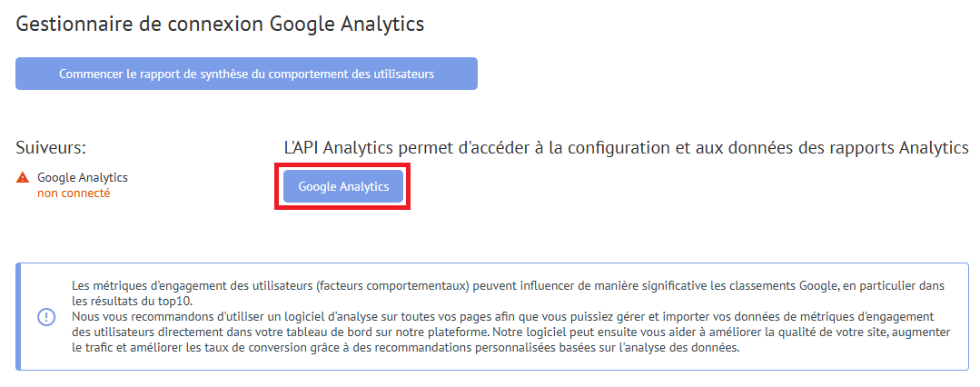Connect using the blue Google Analytics button

(343, 186)
